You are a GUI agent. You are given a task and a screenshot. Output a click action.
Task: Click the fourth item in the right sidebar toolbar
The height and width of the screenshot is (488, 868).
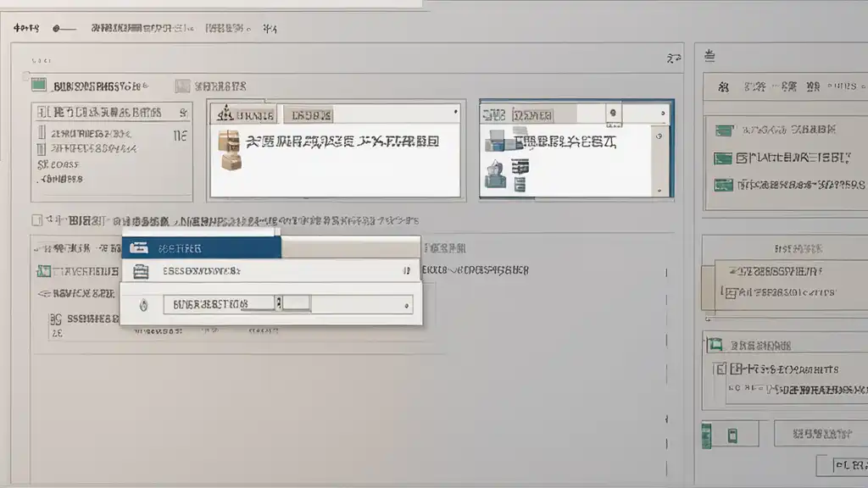pyautogui.click(x=813, y=87)
